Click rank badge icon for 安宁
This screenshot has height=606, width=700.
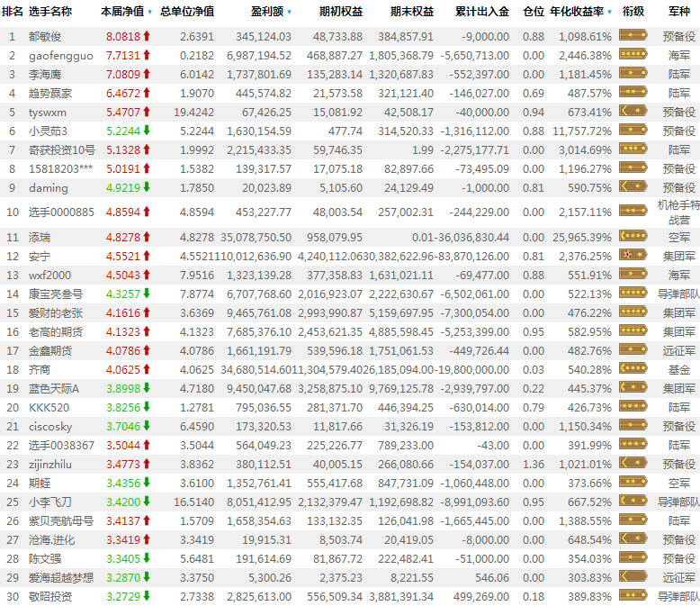point(633,255)
